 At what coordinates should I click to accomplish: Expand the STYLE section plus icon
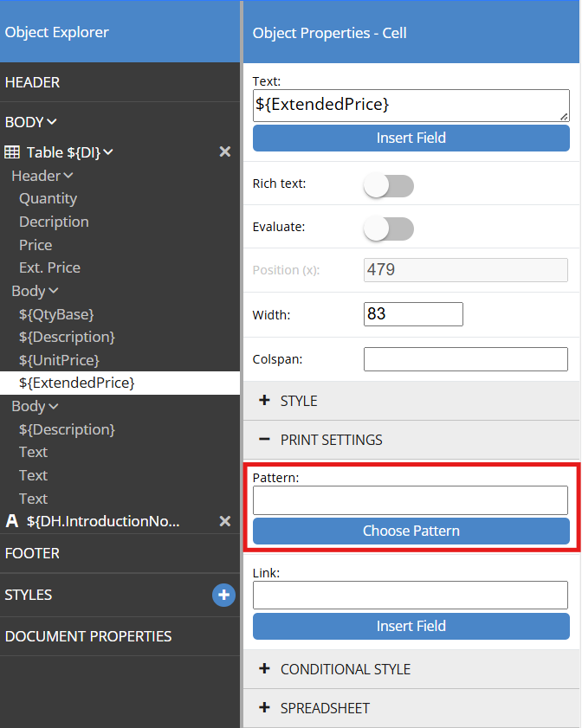click(x=265, y=401)
